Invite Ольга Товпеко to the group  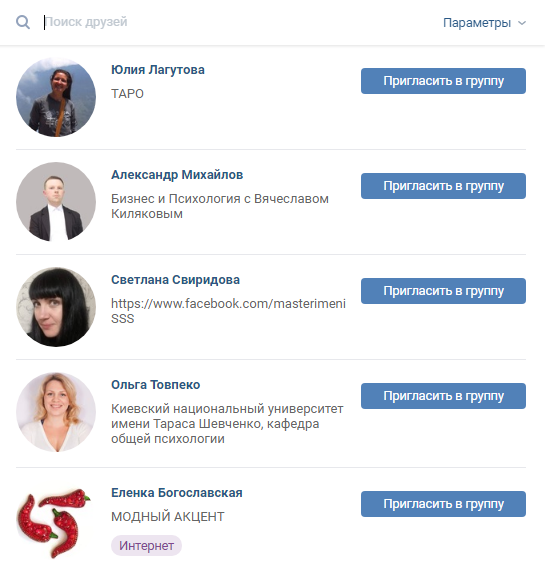(x=443, y=396)
